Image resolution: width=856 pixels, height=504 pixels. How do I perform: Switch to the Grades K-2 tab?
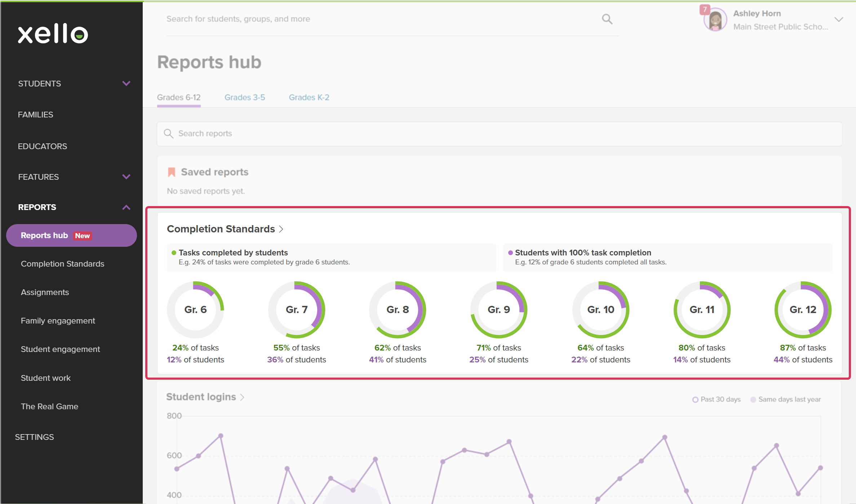(x=309, y=97)
